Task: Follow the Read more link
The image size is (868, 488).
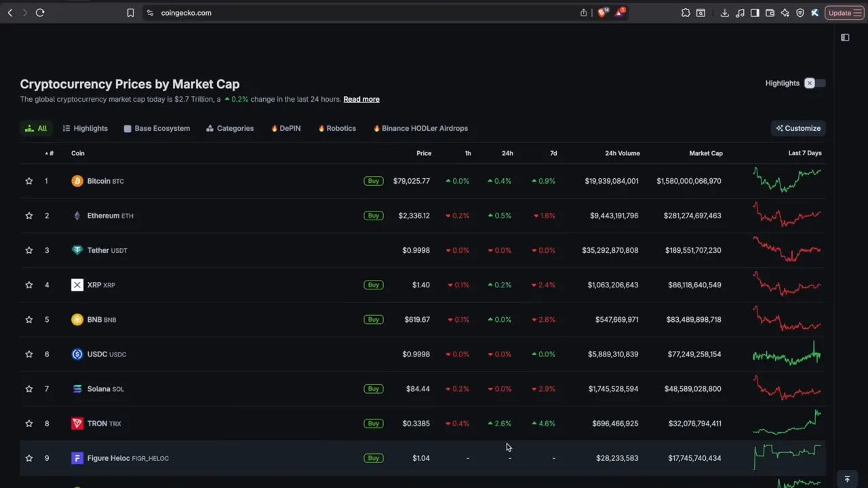Action: pyautogui.click(x=361, y=99)
